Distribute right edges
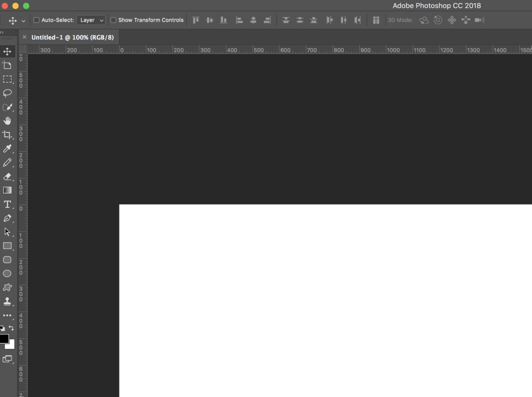The width and height of the screenshot is (532, 397). [x=357, y=20]
